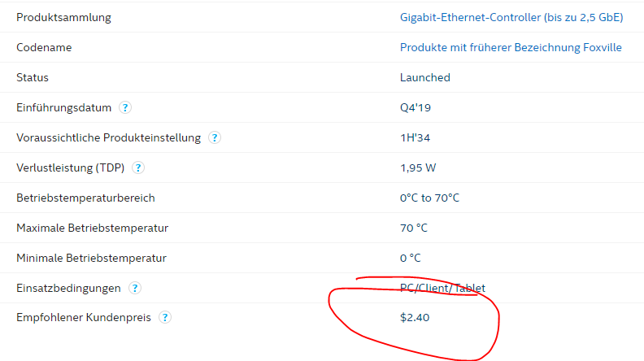Click the Q4'19 launch date value
The height and width of the screenshot is (361, 644).
coord(416,107)
